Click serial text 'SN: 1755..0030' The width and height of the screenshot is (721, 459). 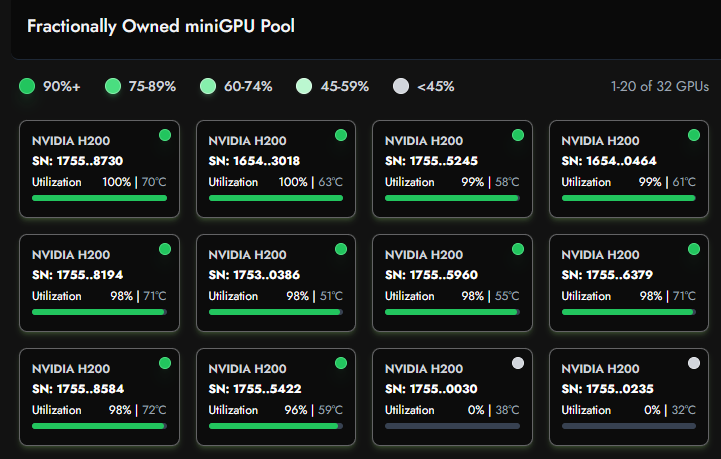[431, 389]
